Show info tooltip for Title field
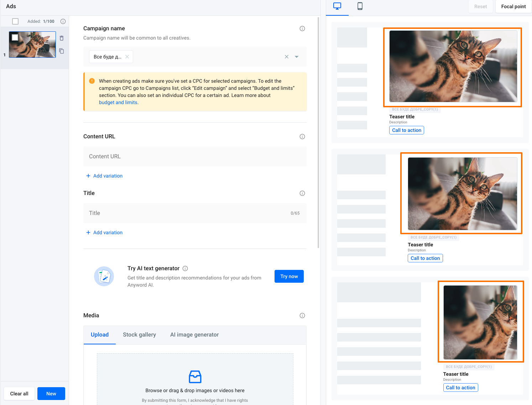532x405 pixels. point(302,193)
